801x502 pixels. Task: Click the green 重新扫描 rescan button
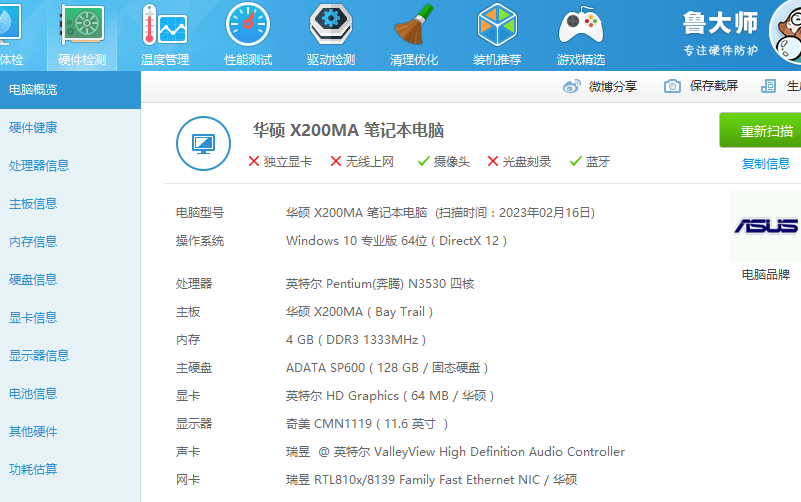tap(761, 131)
